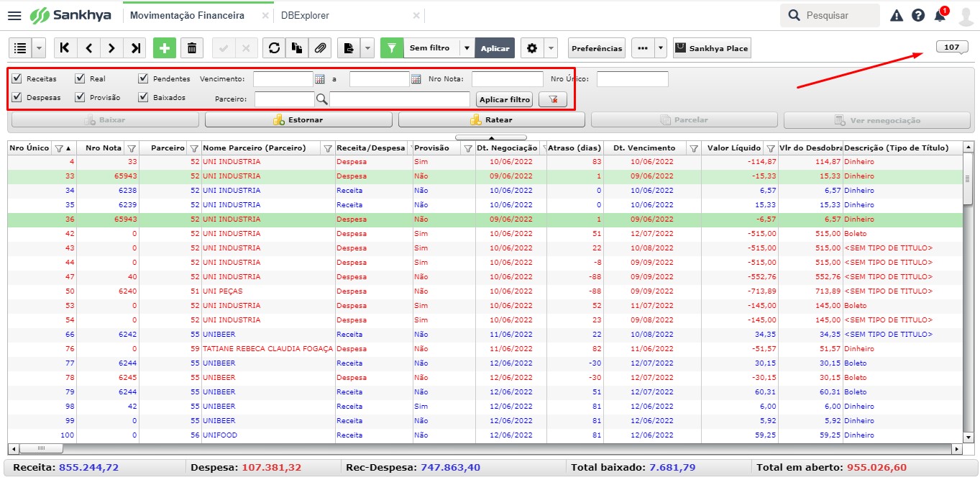Open attachments via the paperclip icon
Viewport: 980px width, 480px height.
tap(320, 48)
